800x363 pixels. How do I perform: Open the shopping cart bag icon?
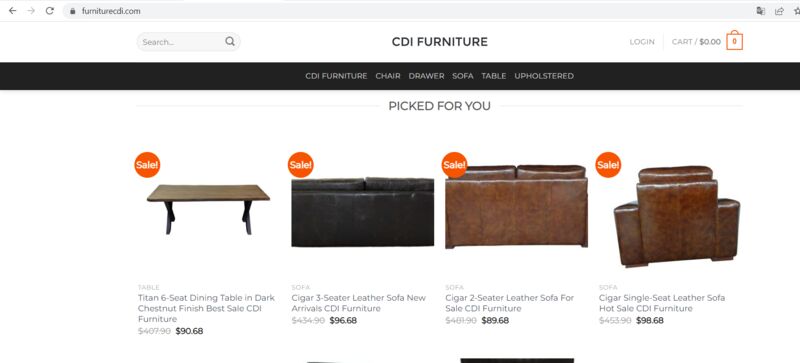tap(734, 41)
